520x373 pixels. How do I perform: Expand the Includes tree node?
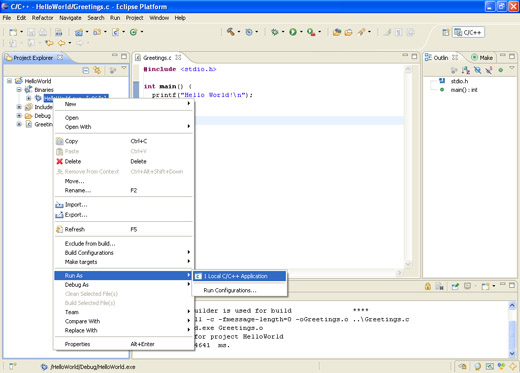click(19, 107)
